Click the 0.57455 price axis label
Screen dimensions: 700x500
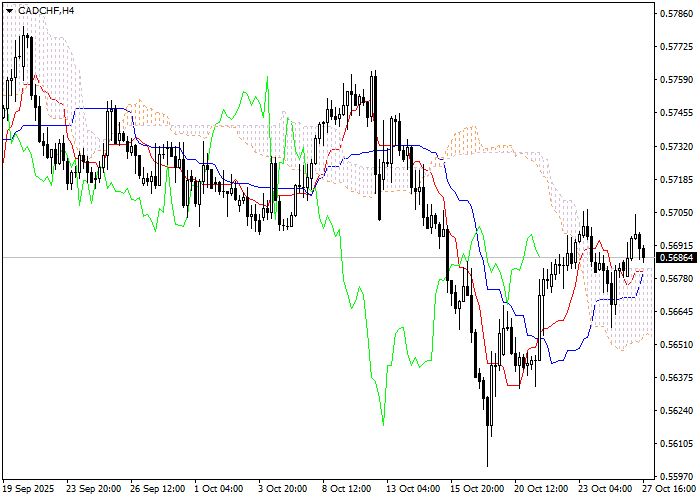click(x=677, y=113)
